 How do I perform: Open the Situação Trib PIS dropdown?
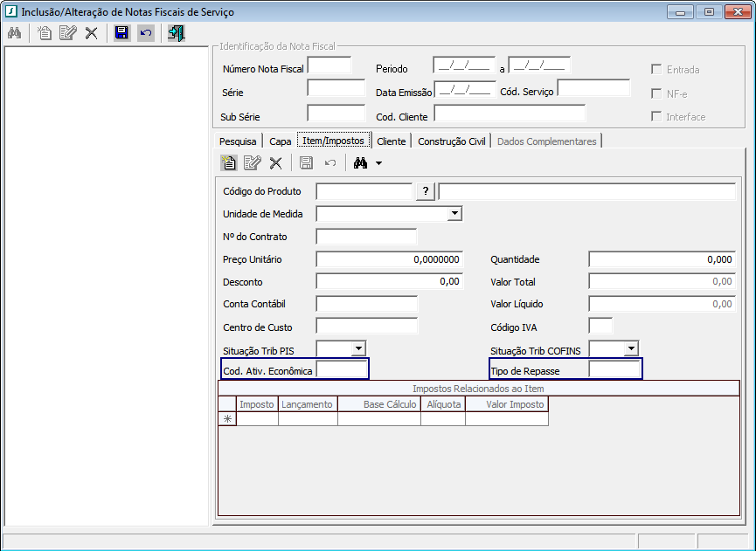[x=358, y=348]
